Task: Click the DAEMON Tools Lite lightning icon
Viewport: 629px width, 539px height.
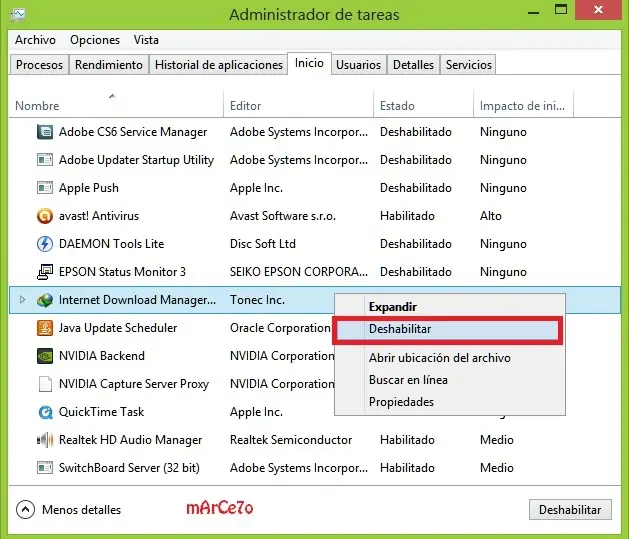Action: [45, 244]
